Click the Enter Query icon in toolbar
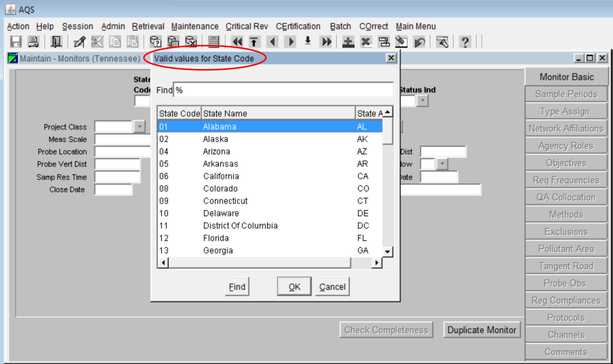This screenshot has height=364, width=613. tap(155, 42)
